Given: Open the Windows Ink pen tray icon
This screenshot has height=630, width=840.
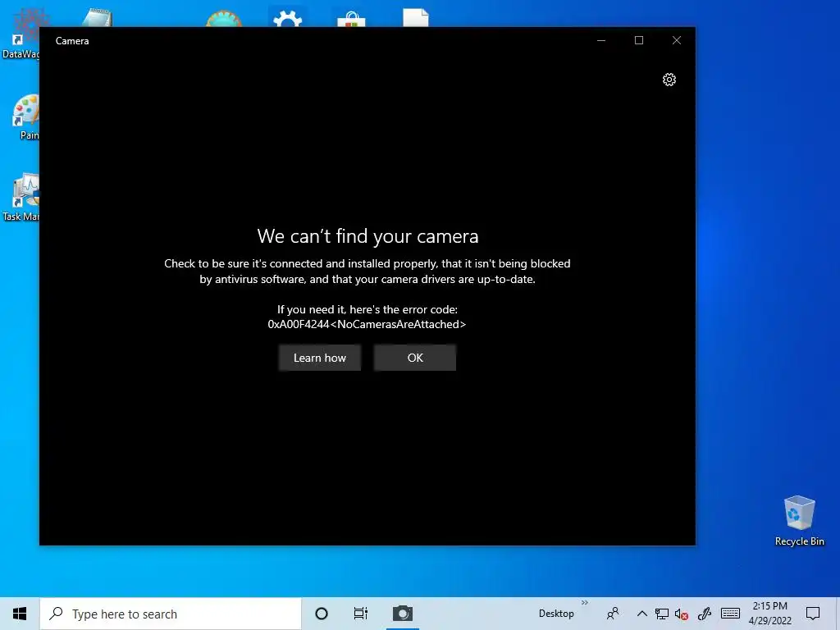Looking at the screenshot, I should pyautogui.click(x=705, y=614).
